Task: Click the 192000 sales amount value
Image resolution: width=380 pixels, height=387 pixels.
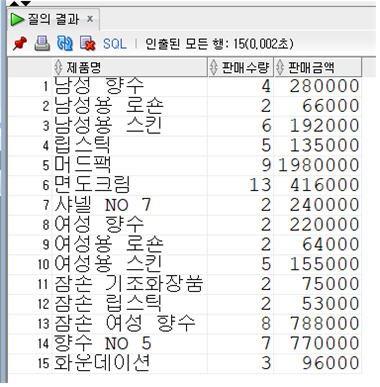Action: coord(324,126)
